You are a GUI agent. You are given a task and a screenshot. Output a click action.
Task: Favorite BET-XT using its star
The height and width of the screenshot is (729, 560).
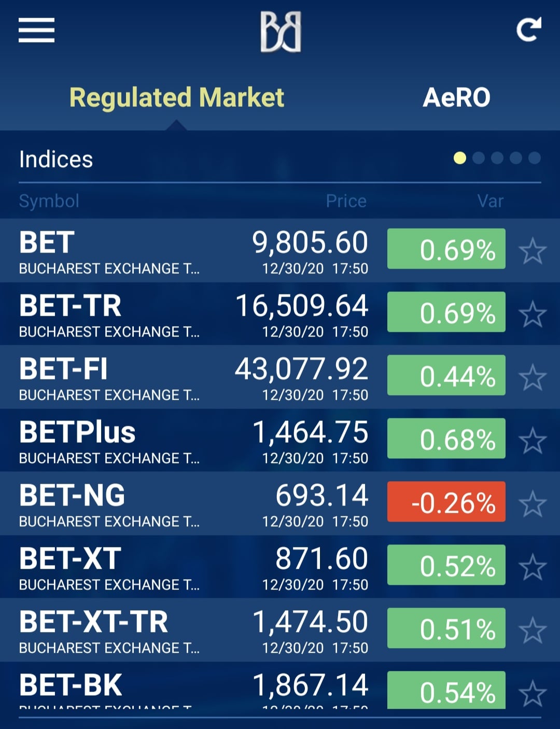point(533,567)
